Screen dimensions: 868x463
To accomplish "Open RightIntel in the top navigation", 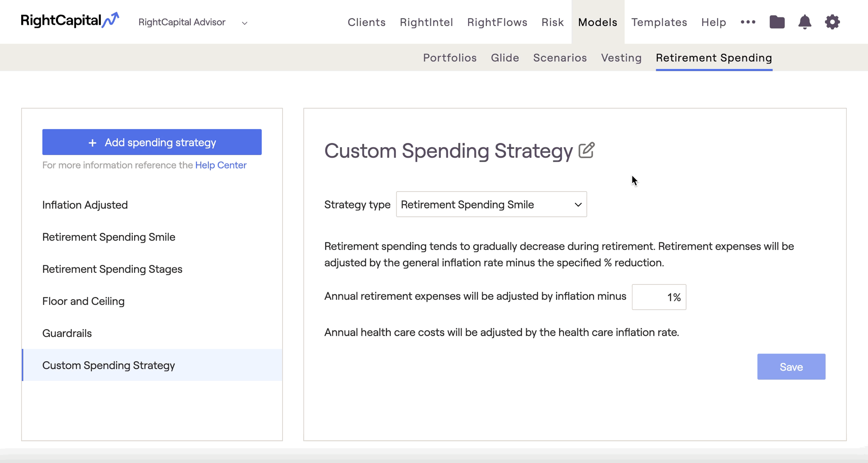I will coord(426,22).
